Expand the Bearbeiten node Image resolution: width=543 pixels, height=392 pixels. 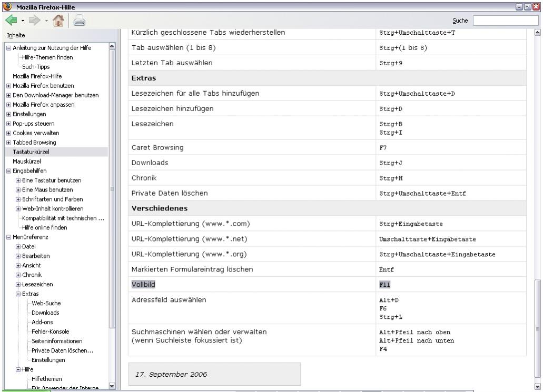18,256
